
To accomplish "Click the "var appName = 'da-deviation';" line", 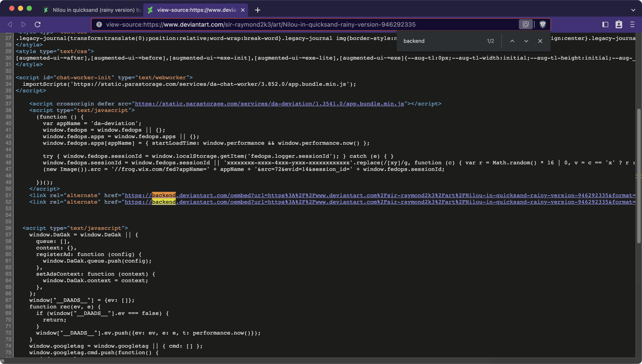I will [x=92, y=123].
